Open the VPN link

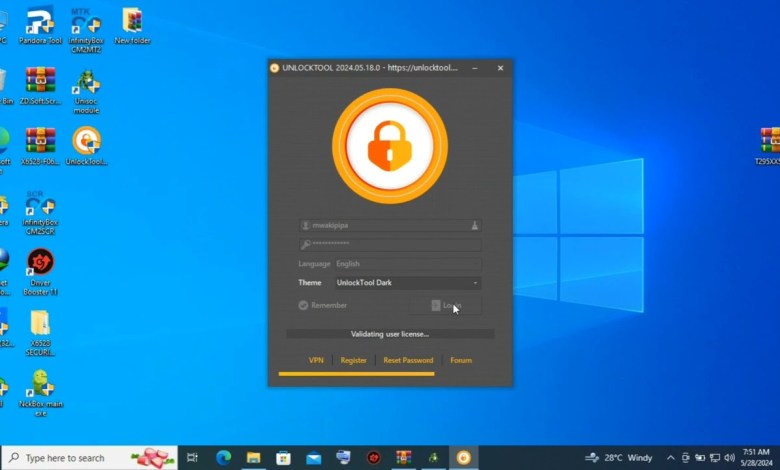(x=316, y=360)
